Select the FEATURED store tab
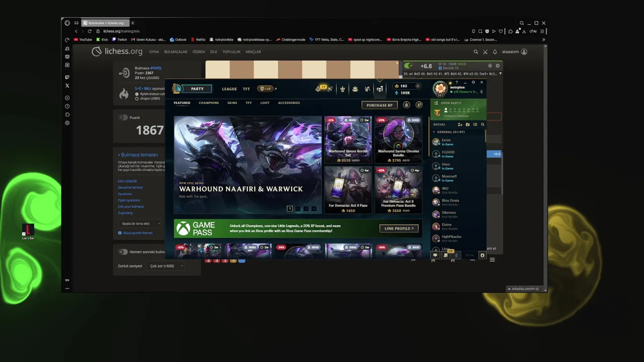Viewport: 644px width, 362px height. click(182, 103)
